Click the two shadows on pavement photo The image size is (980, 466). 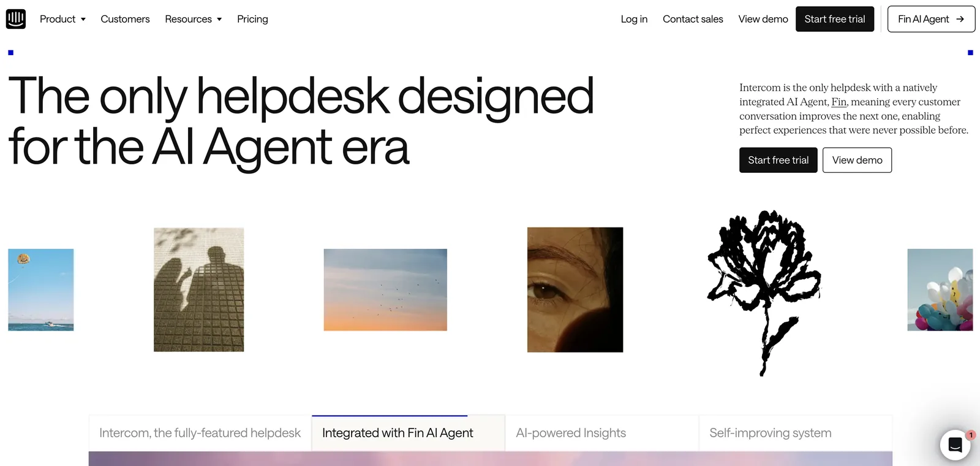pyautogui.click(x=198, y=289)
